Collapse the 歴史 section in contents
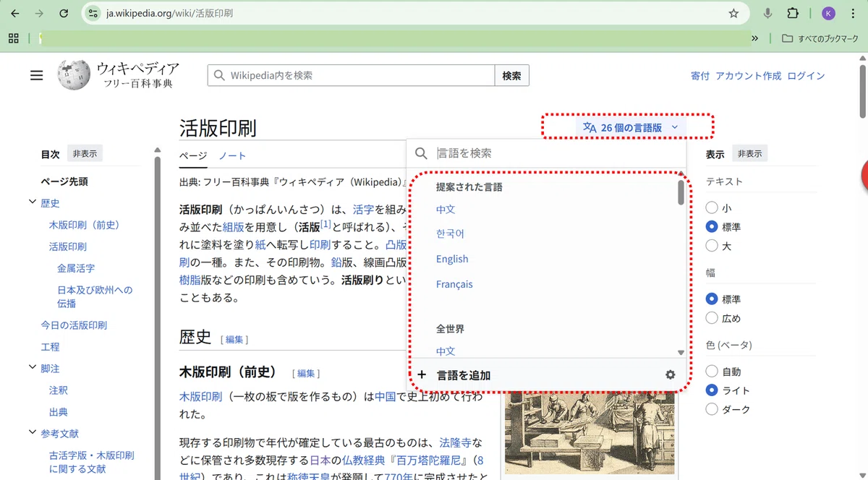This screenshot has width=868, height=480. point(33,202)
